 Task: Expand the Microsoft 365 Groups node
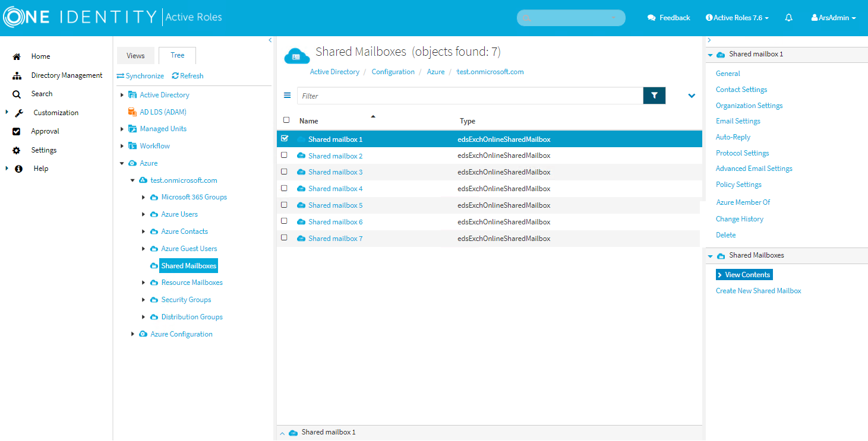[x=143, y=197]
